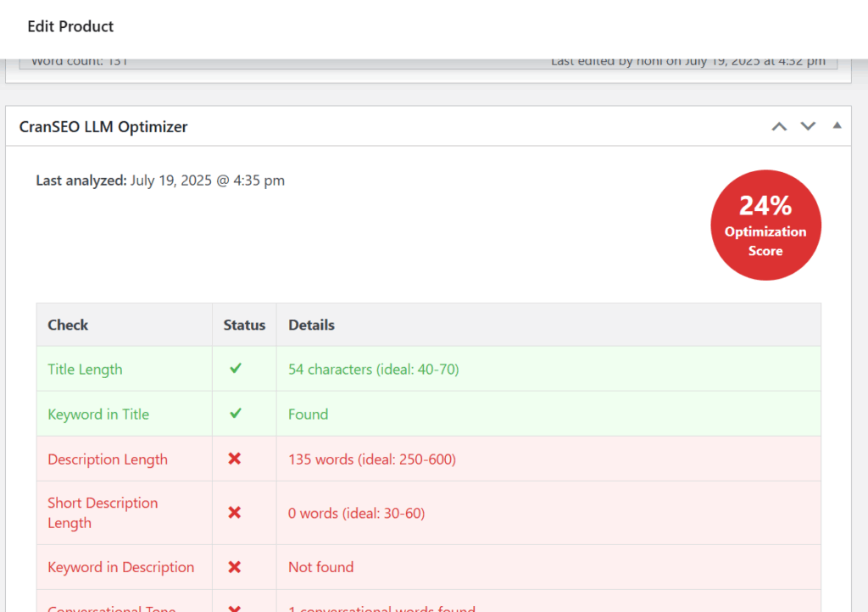The image size is (868, 612).
Task: Click the CranSEO LLM Optimizer panel title
Action: [x=103, y=127]
